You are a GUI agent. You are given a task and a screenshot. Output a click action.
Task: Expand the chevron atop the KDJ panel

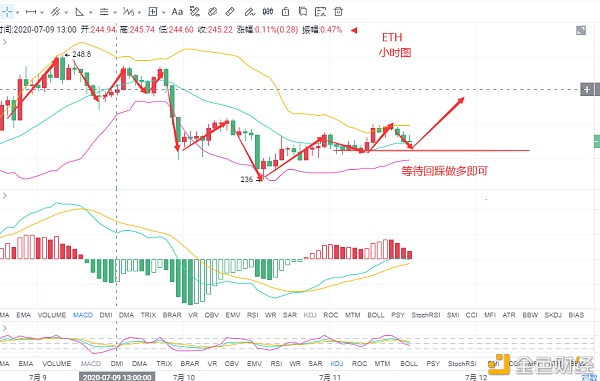click(x=5, y=328)
